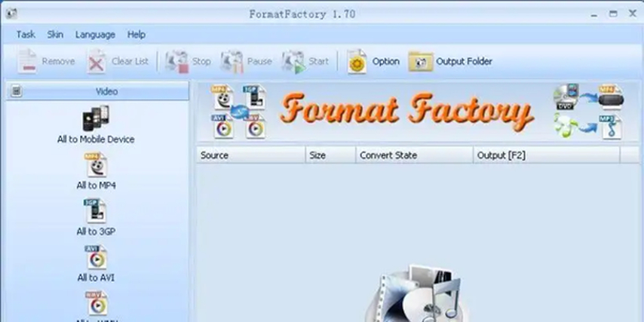The height and width of the screenshot is (322, 644).
Task: Click WMV file icon in banner
Action: (x=255, y=127)
